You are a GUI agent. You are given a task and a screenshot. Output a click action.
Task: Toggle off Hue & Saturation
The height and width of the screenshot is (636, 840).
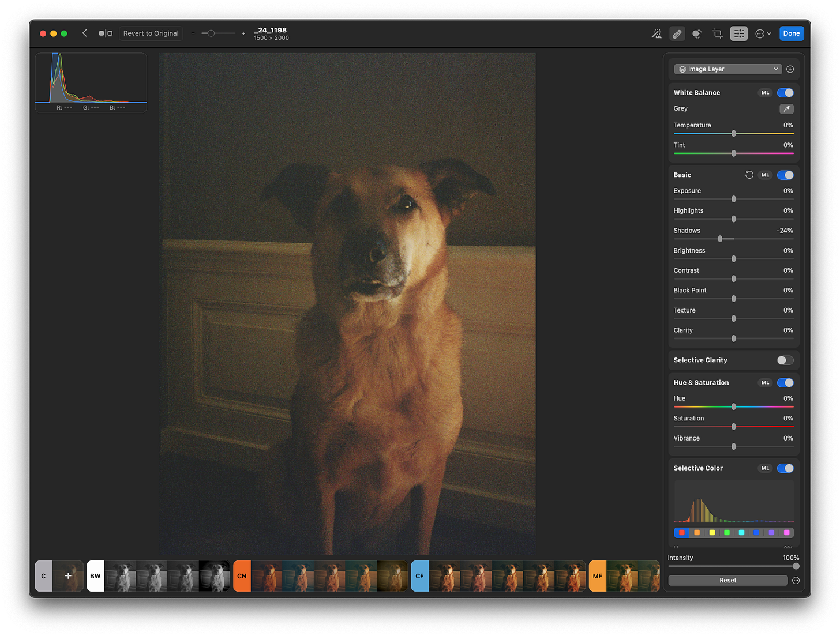(x=785, y=383)
